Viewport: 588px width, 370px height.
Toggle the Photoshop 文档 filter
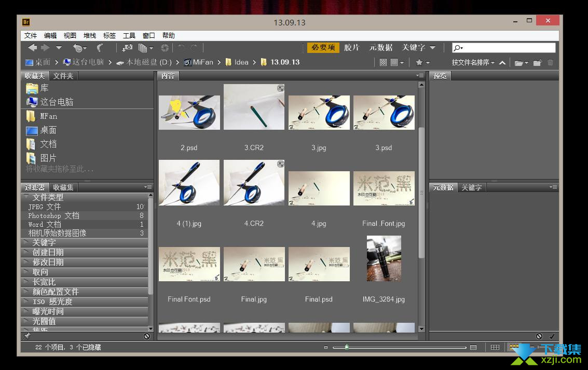[x=53, y=215]
